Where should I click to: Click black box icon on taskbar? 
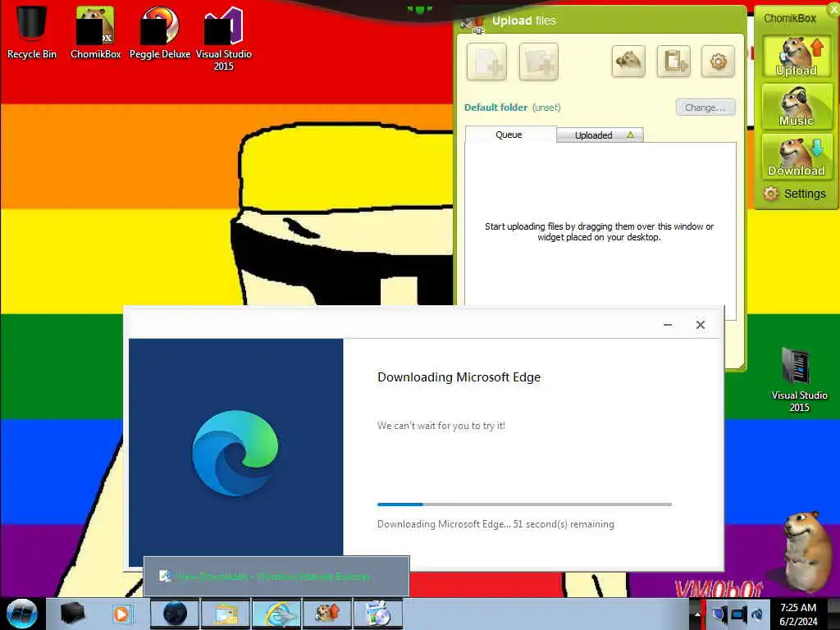(x=72, y=614)
